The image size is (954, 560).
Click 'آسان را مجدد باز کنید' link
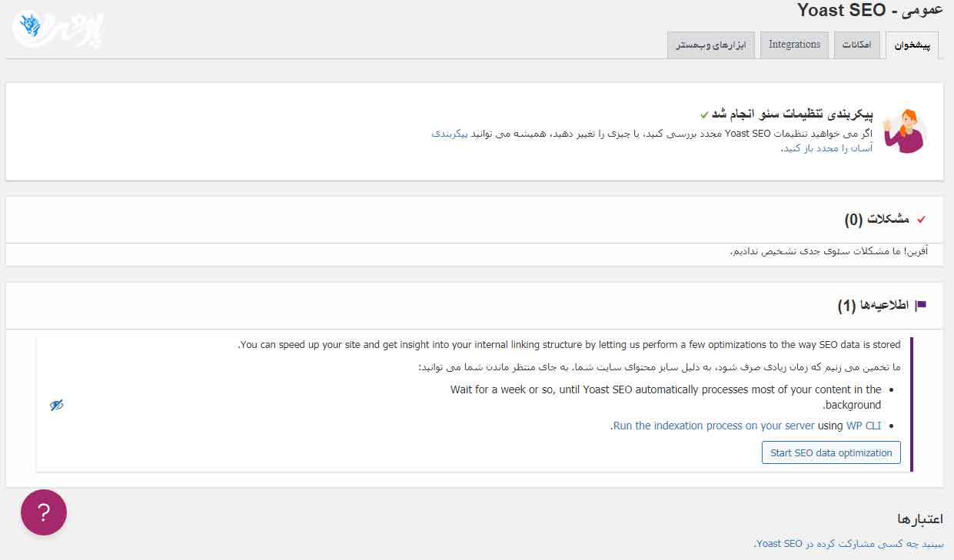tap(828, 148)
